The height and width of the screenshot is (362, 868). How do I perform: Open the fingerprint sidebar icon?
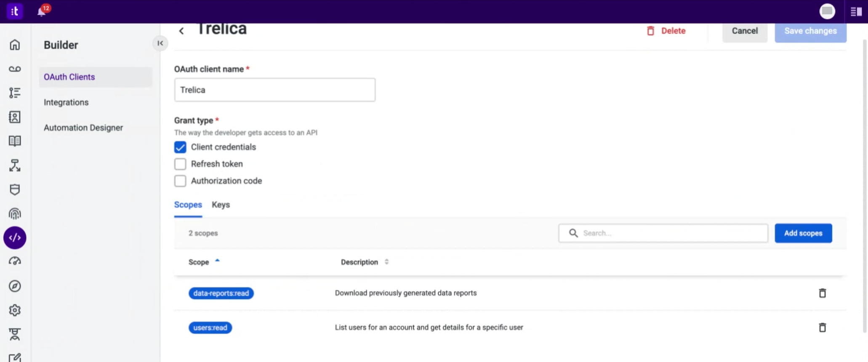coord(15,214)
